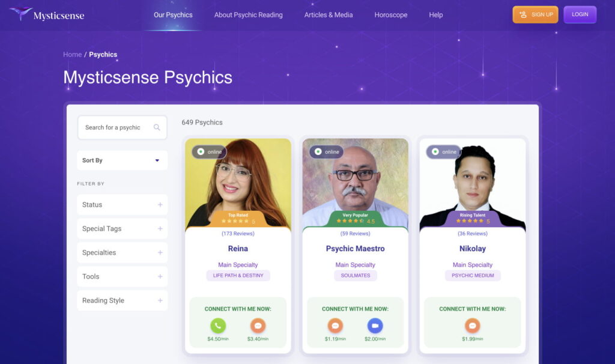
Task: Click Psychic Maestro's online status badge
Action: pyautogui.click(x=327, y=152)
